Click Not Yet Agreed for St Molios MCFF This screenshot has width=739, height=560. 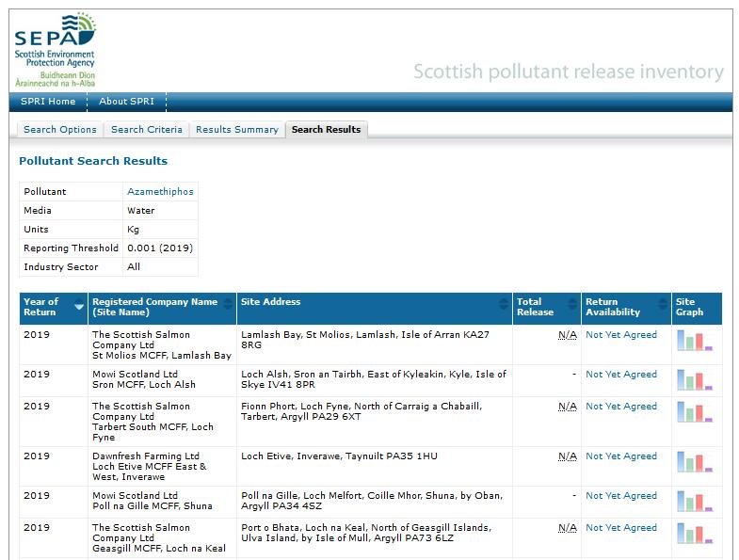tap(621, 335)
